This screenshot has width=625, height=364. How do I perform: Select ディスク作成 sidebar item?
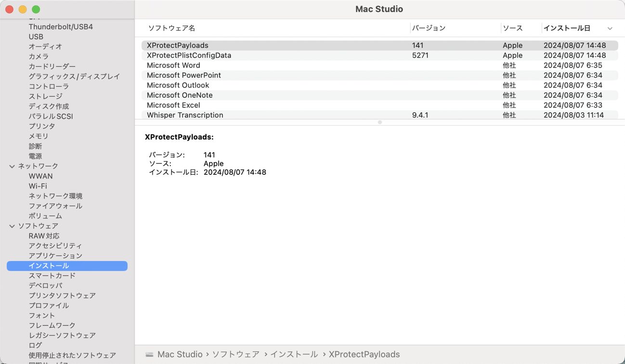click(49, 106)
